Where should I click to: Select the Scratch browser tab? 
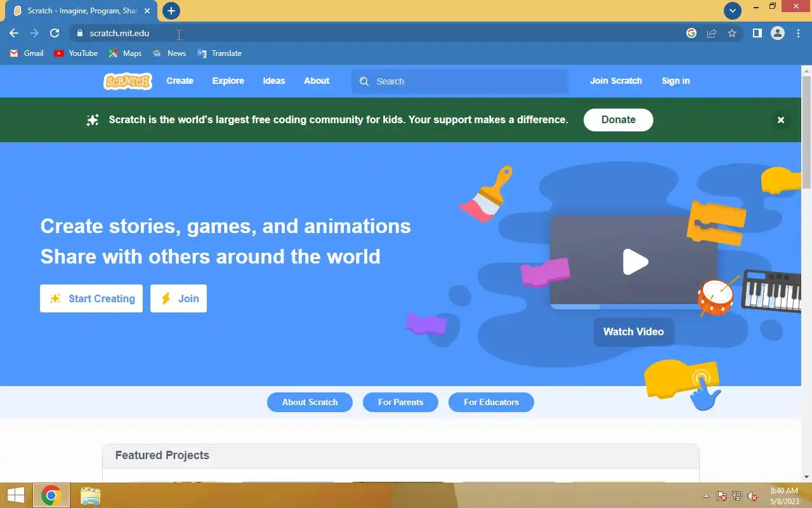pos(82,11)
